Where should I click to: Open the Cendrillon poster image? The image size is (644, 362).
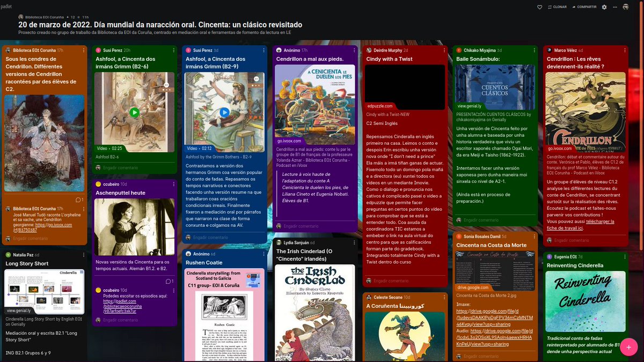pos(585,112)
